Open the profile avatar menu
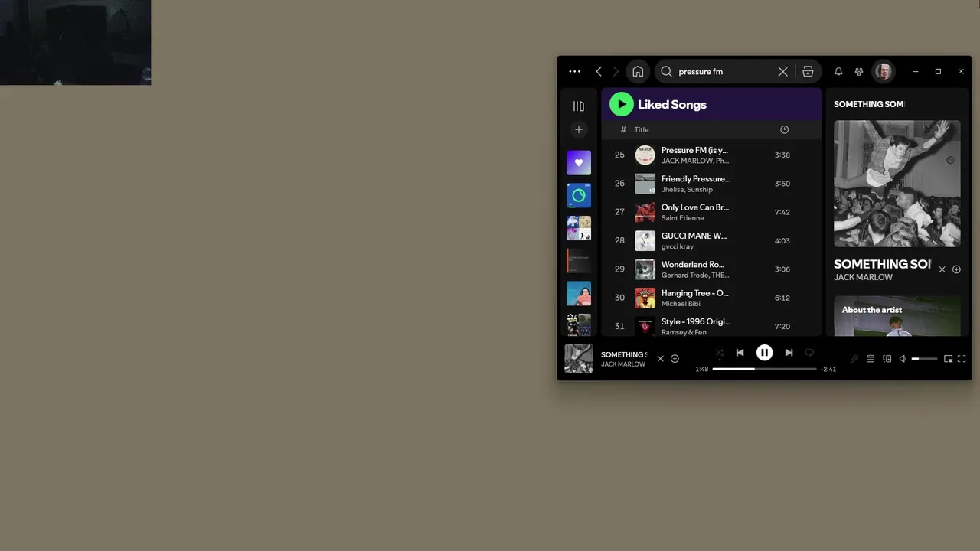The width and height of the screenshot is (980, 551). (884, 71)
